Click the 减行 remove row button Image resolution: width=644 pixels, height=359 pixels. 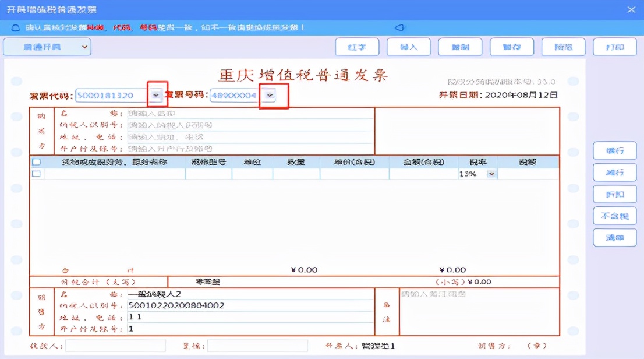615,173
